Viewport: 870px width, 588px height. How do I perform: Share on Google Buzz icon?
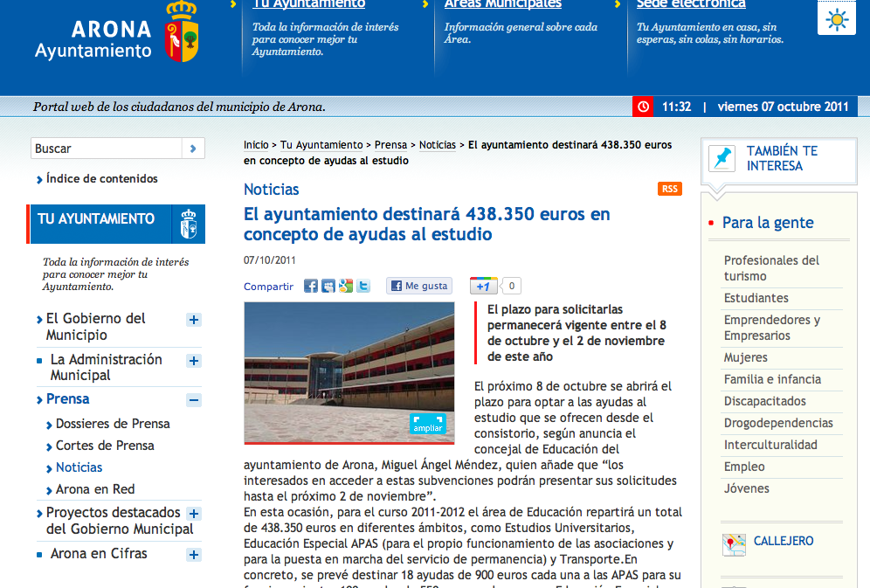point(346,286)
